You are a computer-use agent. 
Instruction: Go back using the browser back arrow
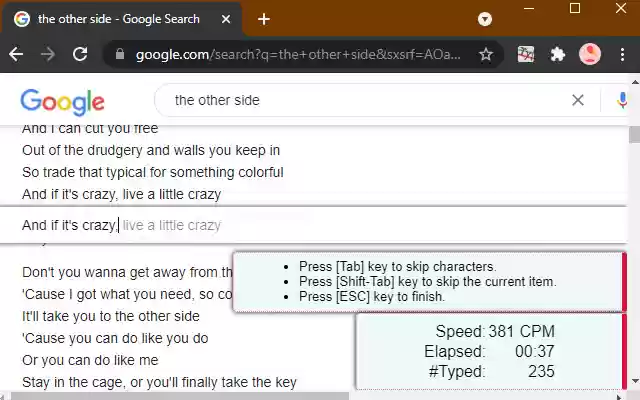(16, 54)
